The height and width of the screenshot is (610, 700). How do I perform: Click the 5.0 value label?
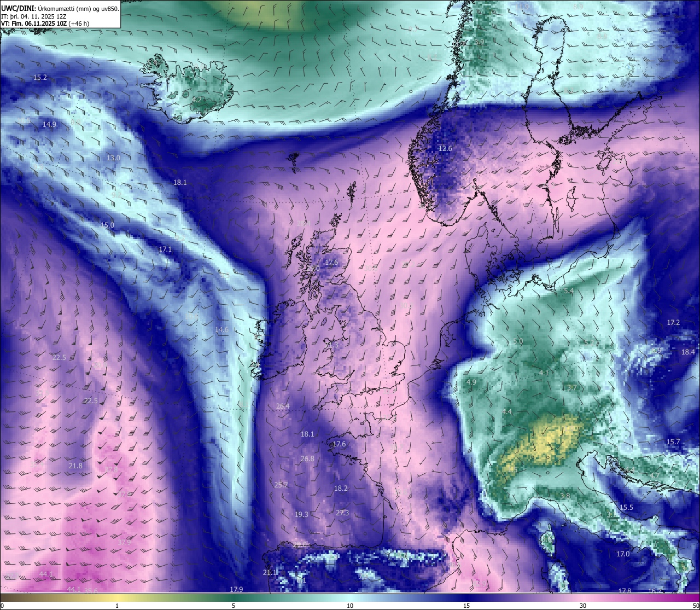tap(518, 341)
